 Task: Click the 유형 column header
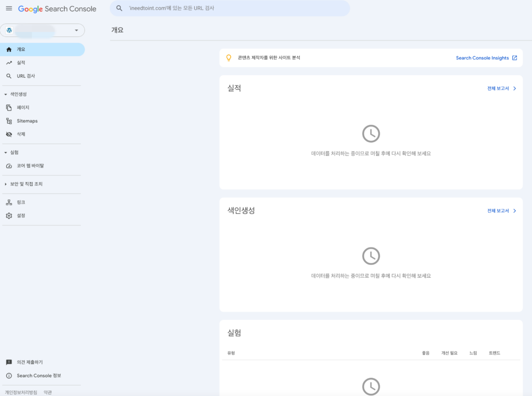click(231, 353)
